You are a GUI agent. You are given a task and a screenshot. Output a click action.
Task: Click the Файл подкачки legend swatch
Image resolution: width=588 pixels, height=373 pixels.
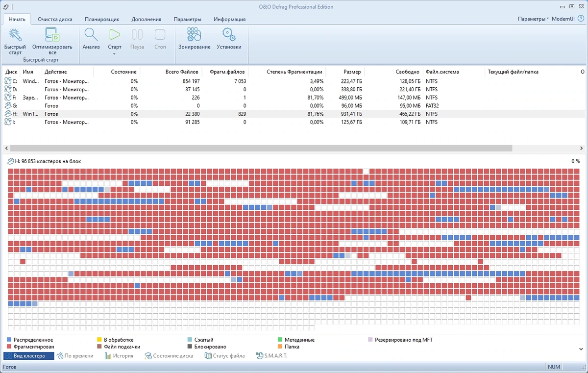[x=99, y=347]
